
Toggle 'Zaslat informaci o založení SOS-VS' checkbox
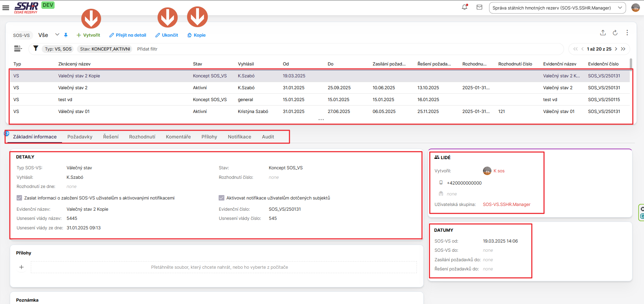coord(19,198)
